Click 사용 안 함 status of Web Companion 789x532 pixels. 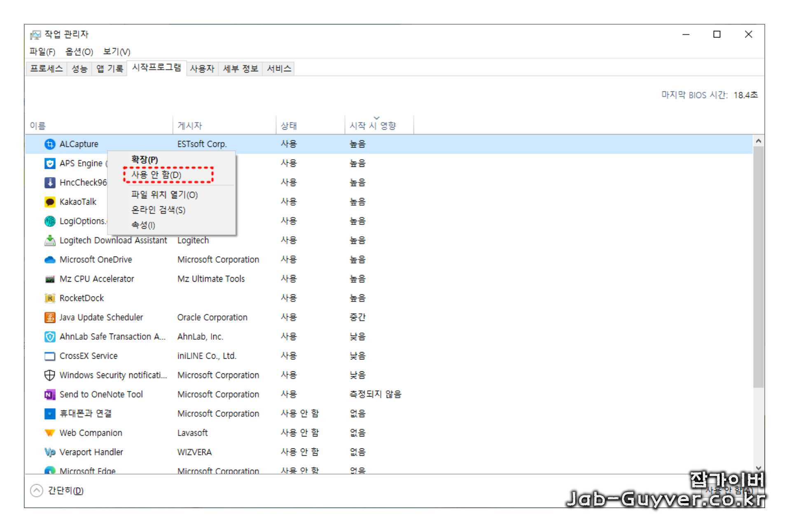point(299,433)
